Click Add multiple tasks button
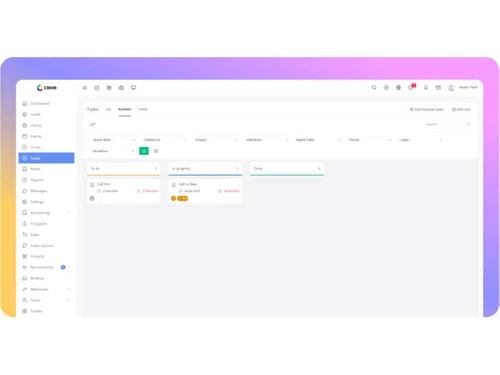500x375 pixels. point(427,109)
